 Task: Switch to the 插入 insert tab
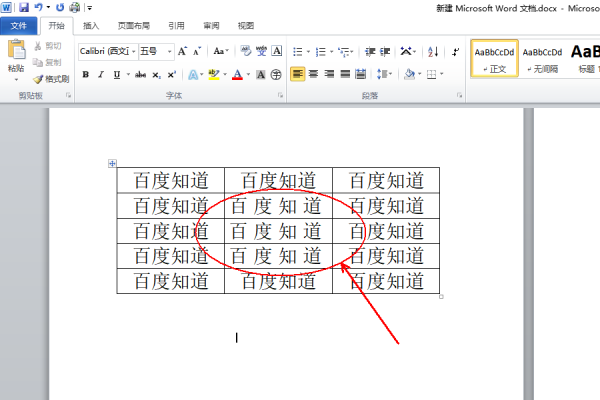pyautogui.click(x=91, y=26)
